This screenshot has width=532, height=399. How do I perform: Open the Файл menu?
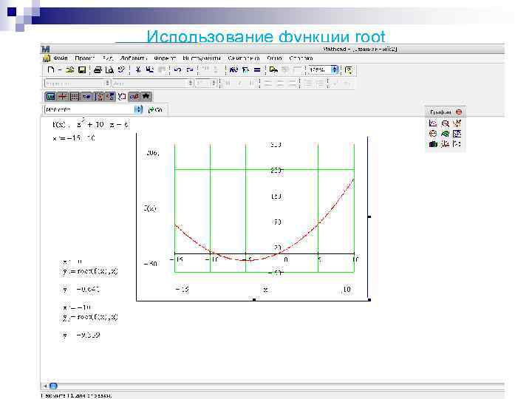(x=61, y=58)
